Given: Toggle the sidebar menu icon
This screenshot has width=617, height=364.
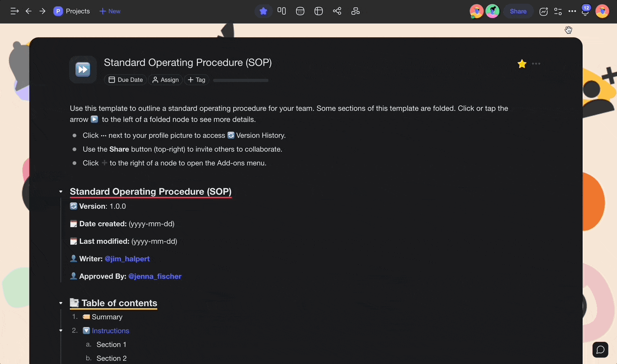Looking at the screenshot, I should coord(14,11).
